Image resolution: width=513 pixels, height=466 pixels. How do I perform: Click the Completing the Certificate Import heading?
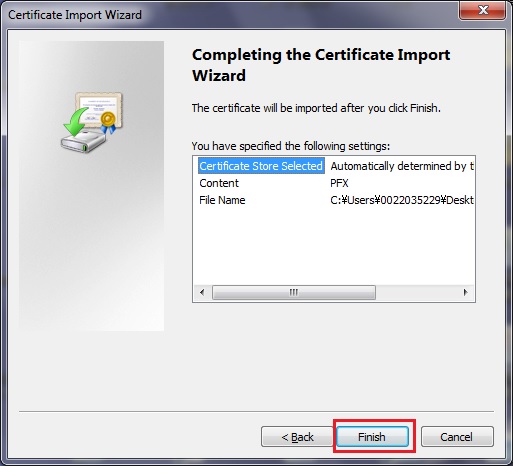[x=321, y=65]
